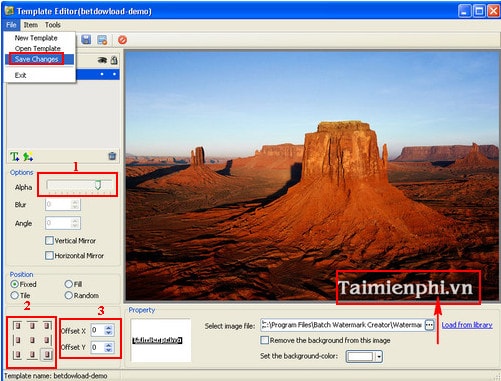501x381 pixels.
Task: Add a text item with the T icon
Action: [x=14, y=156]
